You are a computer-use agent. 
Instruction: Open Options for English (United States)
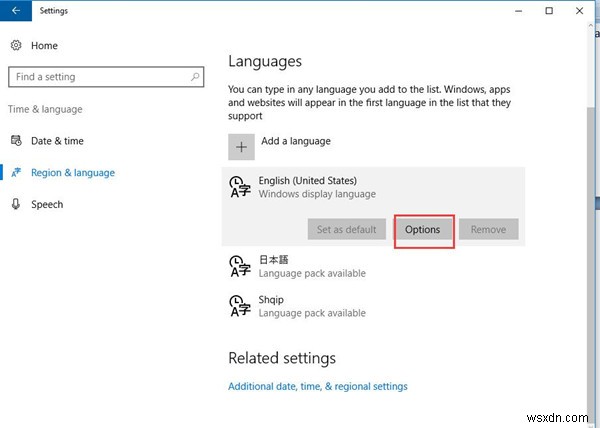tap(423, 229)
